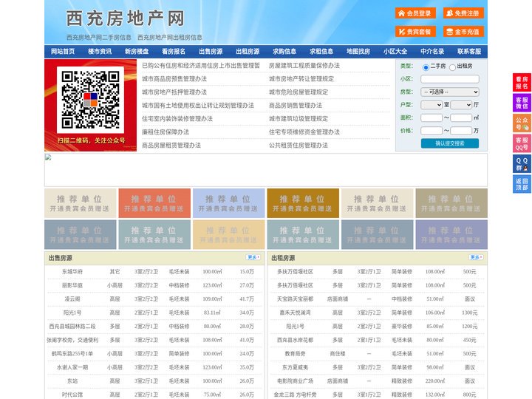
Task: Select the 出租房 radio button
Action: (x=452, y=67)
